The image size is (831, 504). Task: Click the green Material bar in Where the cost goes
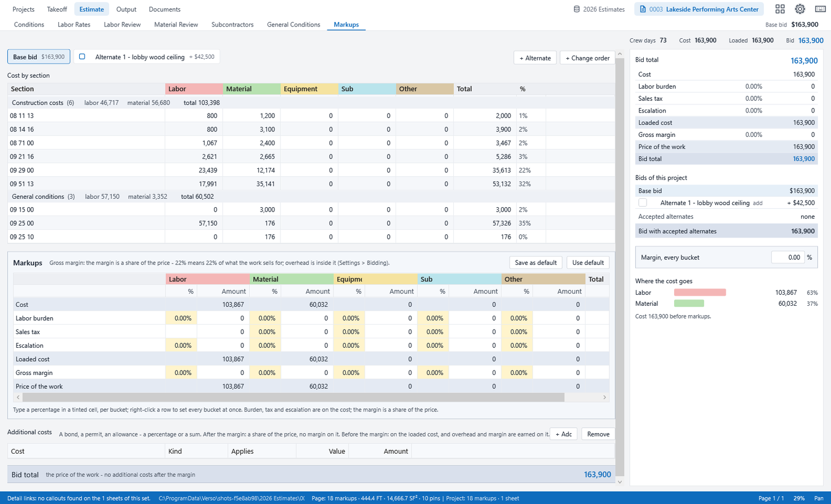click(689, 304)
